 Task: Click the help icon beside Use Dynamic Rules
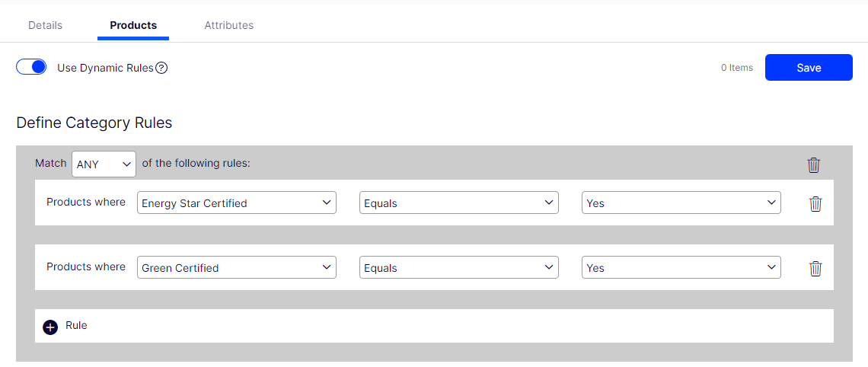(161, 68)
